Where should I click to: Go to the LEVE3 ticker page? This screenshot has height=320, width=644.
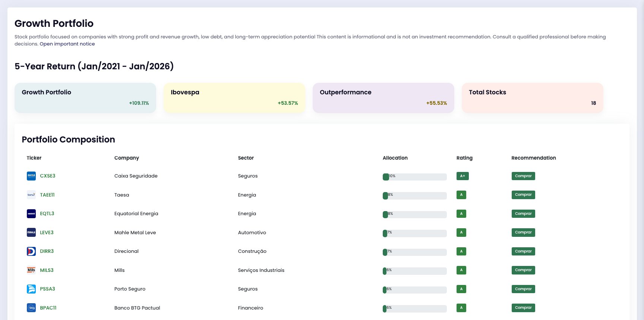(x=47, y=232)
